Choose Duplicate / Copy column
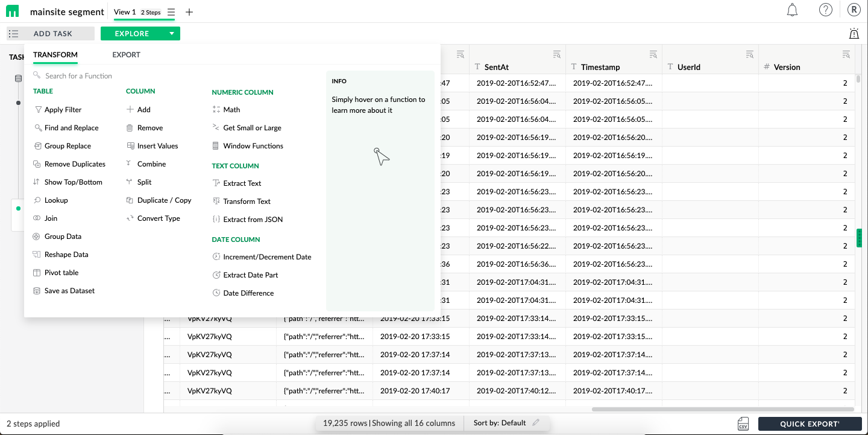This screenshot has width=868, height=435. click(x=159, y=200)
